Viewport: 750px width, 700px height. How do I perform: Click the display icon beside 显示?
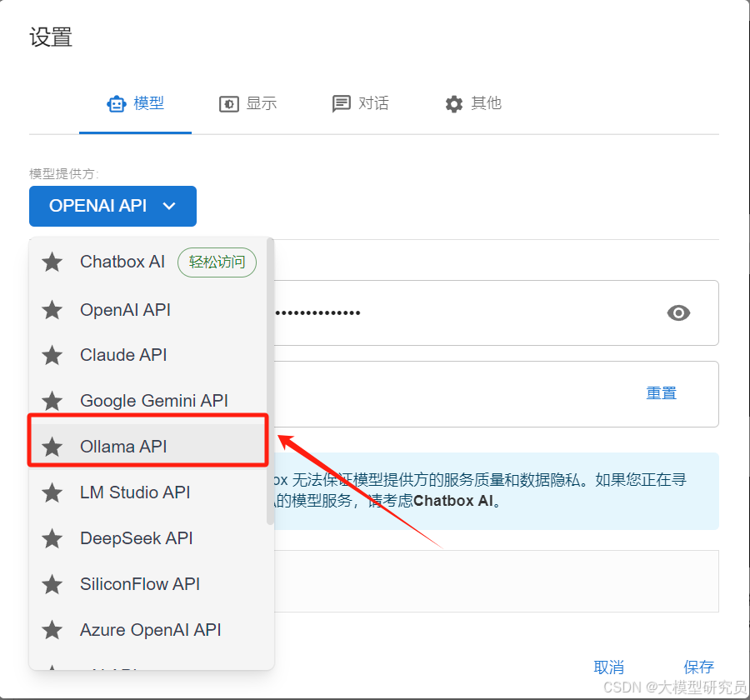(x=229, y=104)
